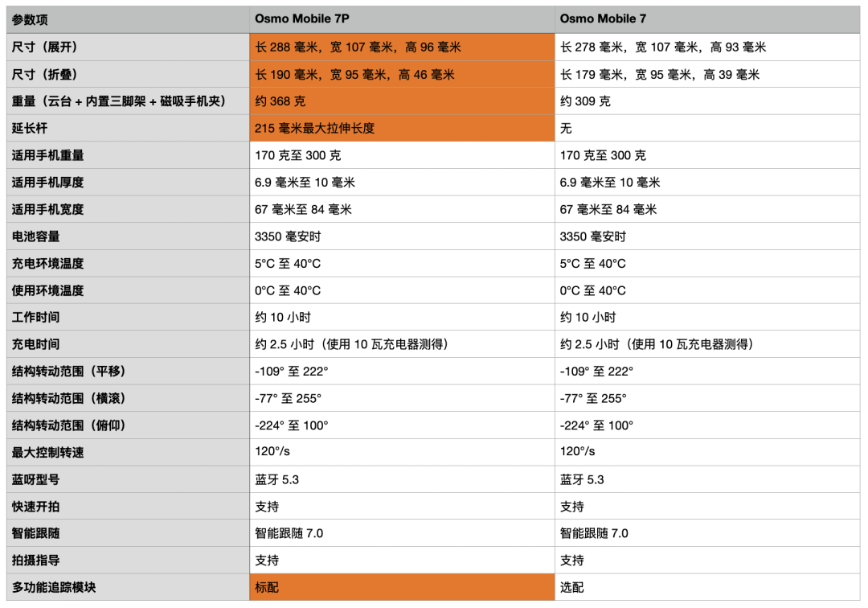Image resolution: width=868 pixels, height=608 pixels.
Task: Click -77° 至 255° under Osmo Mobile 7P
Action: click(x=402, y=398)
